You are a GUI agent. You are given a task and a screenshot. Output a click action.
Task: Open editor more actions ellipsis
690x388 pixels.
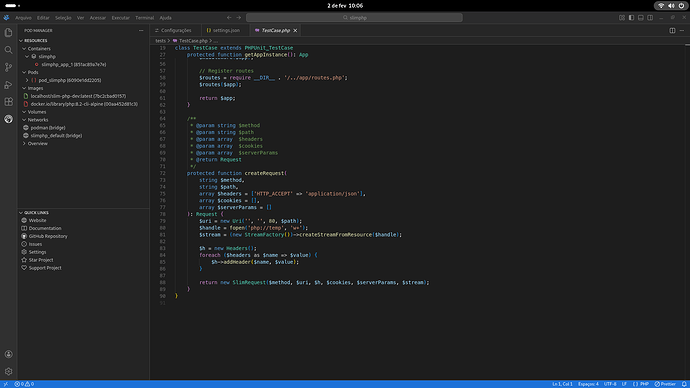682,30
